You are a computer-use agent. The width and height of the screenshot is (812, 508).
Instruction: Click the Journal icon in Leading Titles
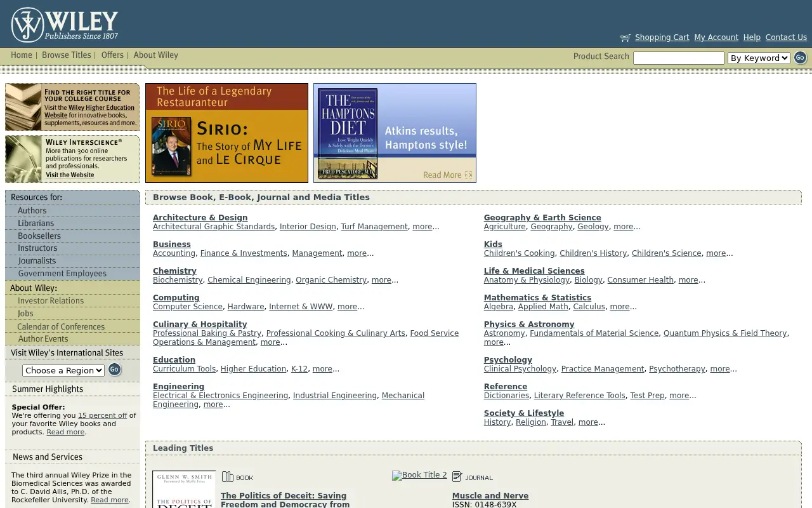click(x=473, y=477)
